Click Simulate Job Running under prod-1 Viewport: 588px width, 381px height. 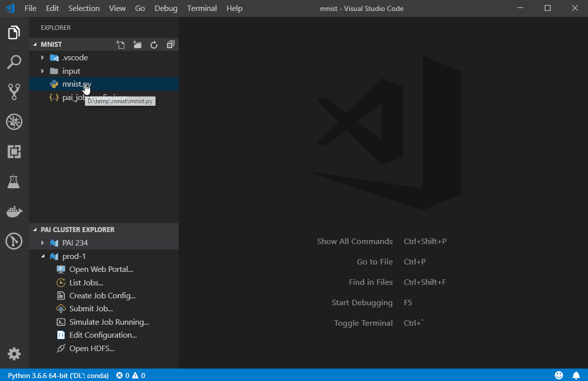[109, 322]
